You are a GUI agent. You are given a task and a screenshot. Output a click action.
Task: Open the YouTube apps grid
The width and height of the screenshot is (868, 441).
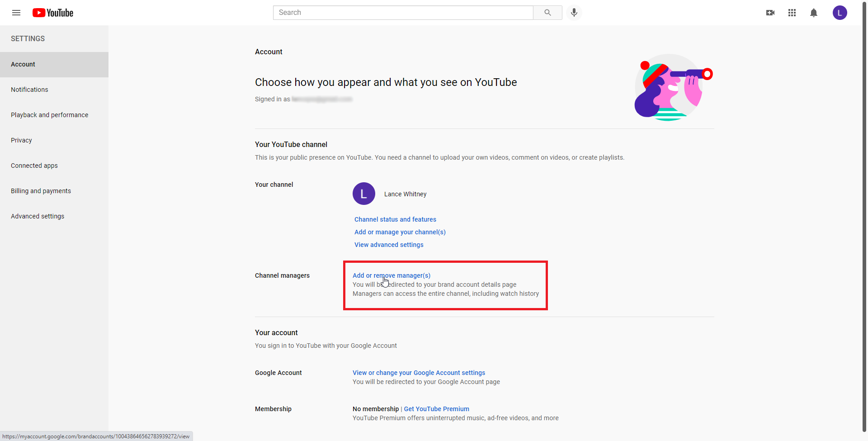pyautogui.click(x=792, y=13)
